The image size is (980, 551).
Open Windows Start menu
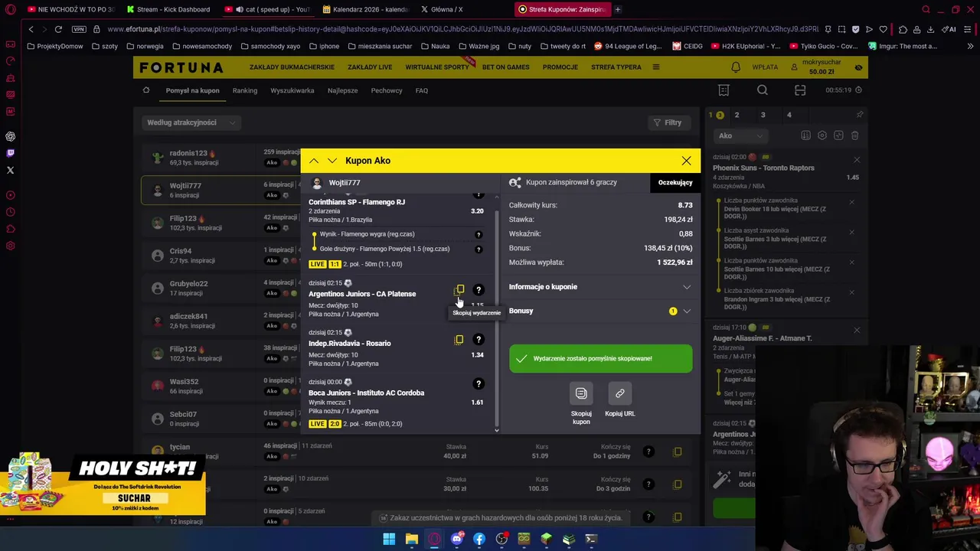389,539
